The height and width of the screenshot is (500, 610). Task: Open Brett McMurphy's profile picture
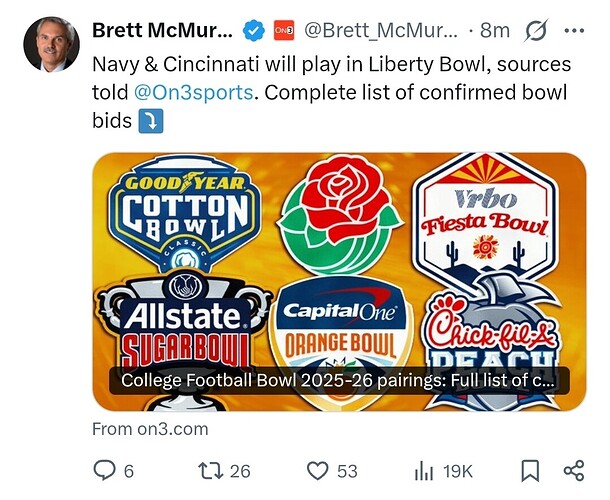coord(50,44)
